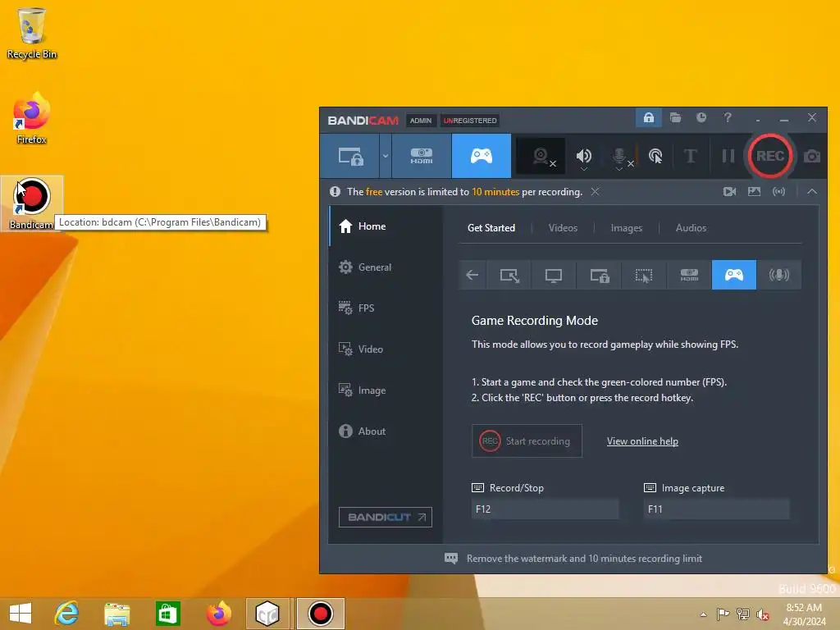
Task: Click the image icon in notice bar
Action: point(755,192)
